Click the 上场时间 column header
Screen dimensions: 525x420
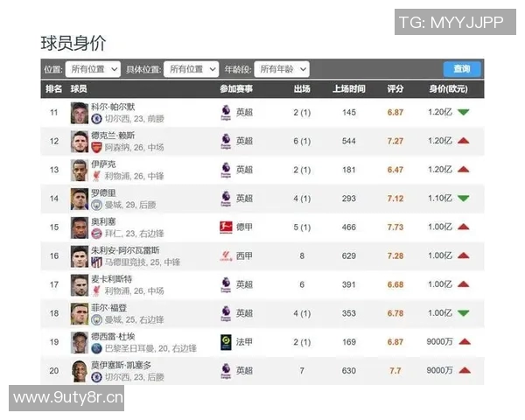[x=349, y=89]
